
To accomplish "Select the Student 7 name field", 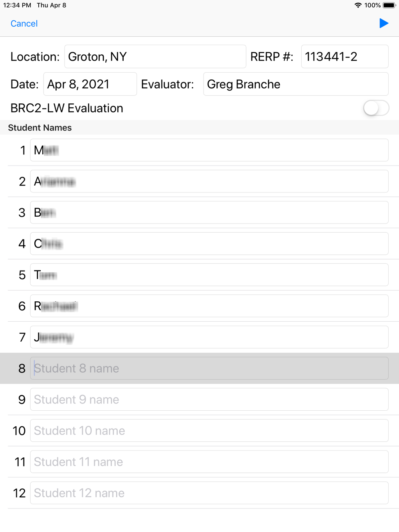I will [x=209, y=337].
